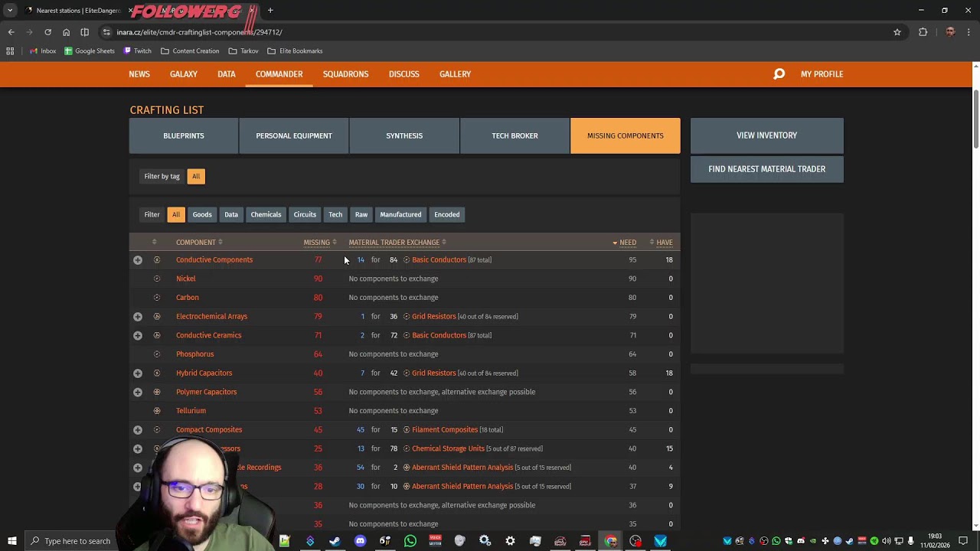Open Discord from the taskbar
This screenshot has height=551, width=980.
360,541
